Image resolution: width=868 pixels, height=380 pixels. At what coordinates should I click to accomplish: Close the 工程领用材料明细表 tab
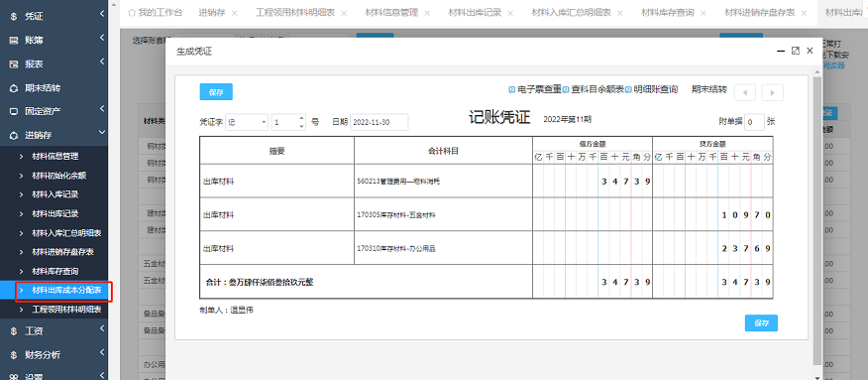click(344, 13)
